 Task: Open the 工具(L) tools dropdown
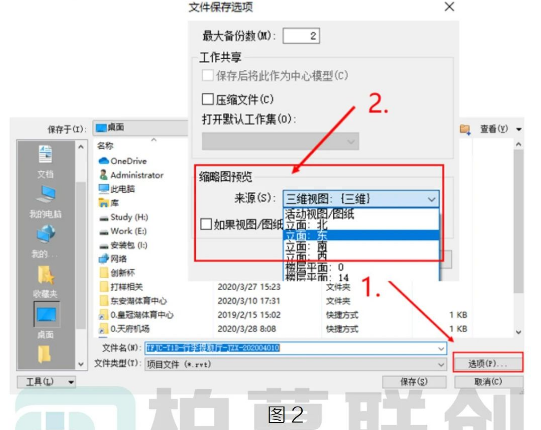click(46, 382)
